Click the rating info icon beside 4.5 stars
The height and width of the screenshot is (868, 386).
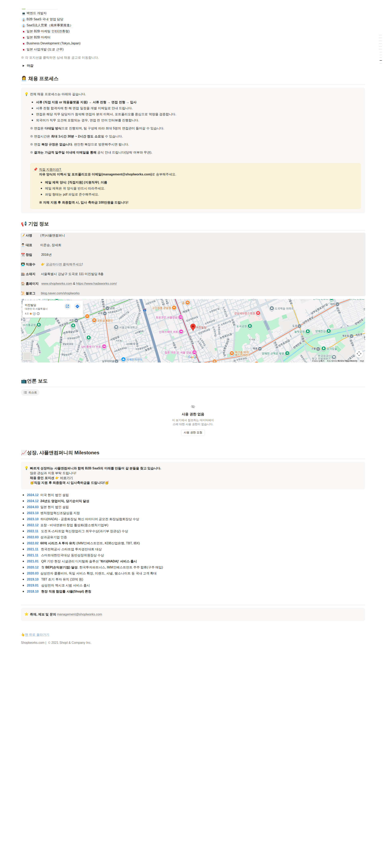pyautogui.click(x=38, y=314)
